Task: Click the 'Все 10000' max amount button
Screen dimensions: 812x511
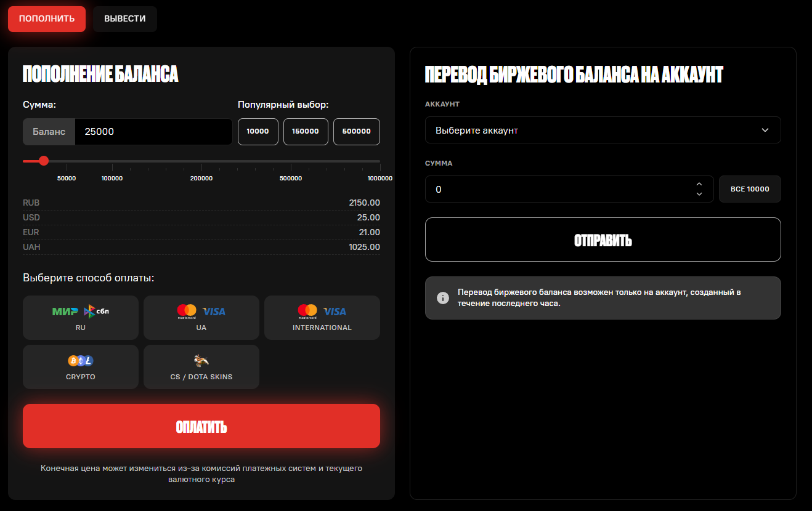Action: (749, 189)
